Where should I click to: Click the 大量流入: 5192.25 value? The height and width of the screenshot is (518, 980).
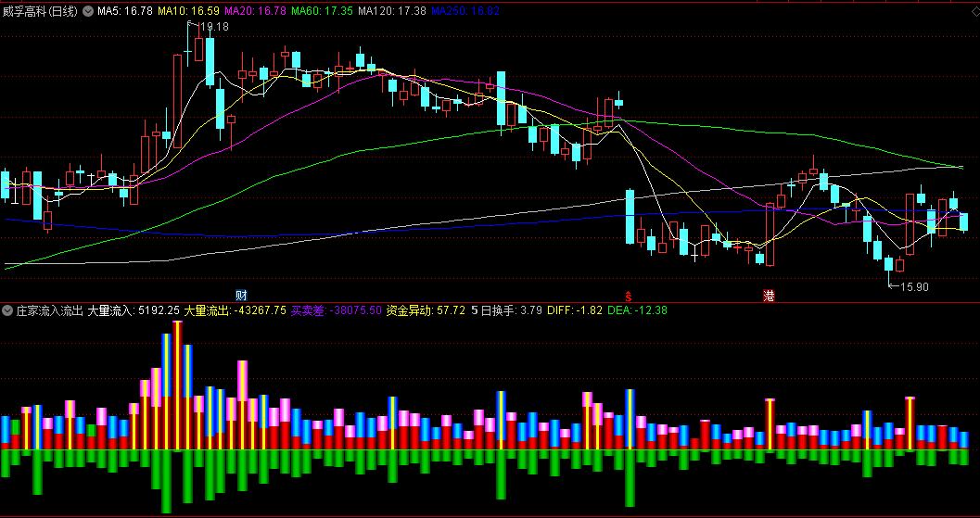pos(134,310)
